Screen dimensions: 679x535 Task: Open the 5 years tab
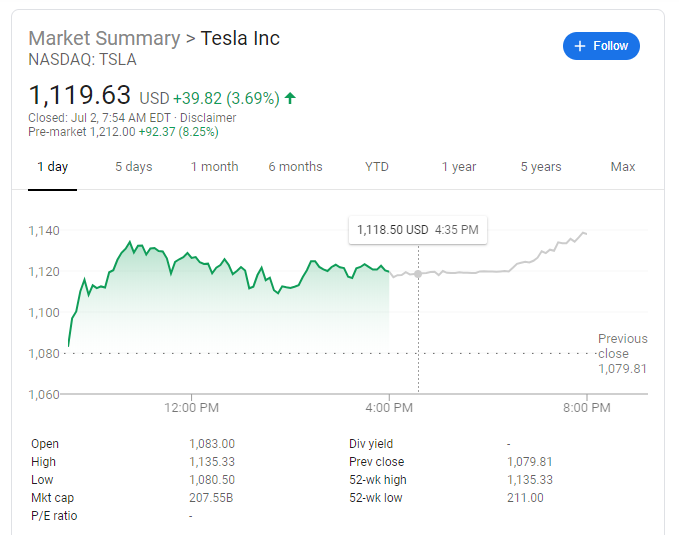click(x=541, y=167)
